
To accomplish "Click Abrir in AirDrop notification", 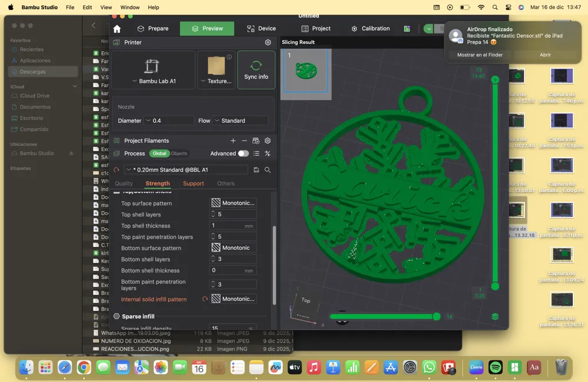I will coord(545,55).
